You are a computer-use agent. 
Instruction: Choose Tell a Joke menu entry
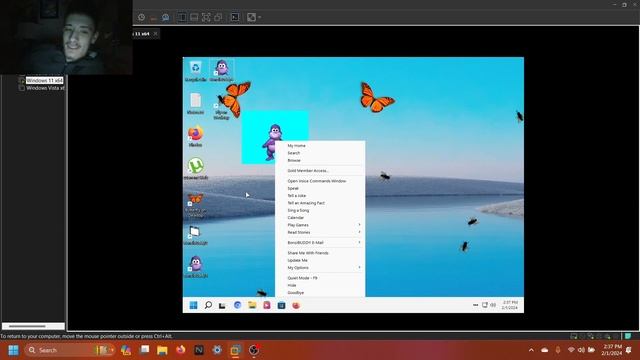tap(297, 196)
